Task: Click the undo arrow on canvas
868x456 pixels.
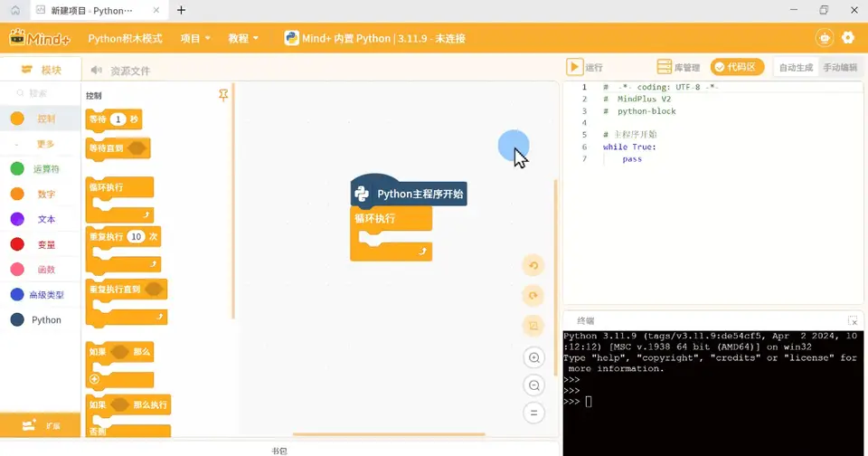Action: [x=533, y=265]
